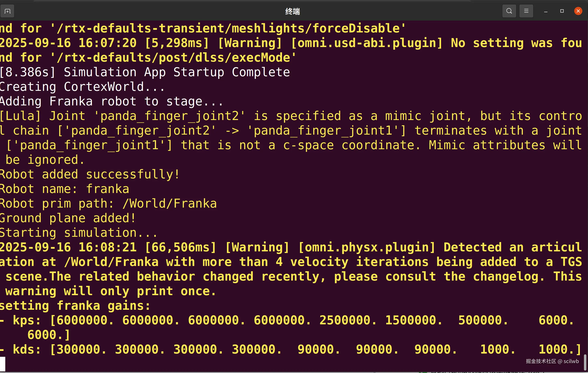This screenshot has height=373, width=588.
Task: Minimize the terminal window
Action: (x=546, y=11)
